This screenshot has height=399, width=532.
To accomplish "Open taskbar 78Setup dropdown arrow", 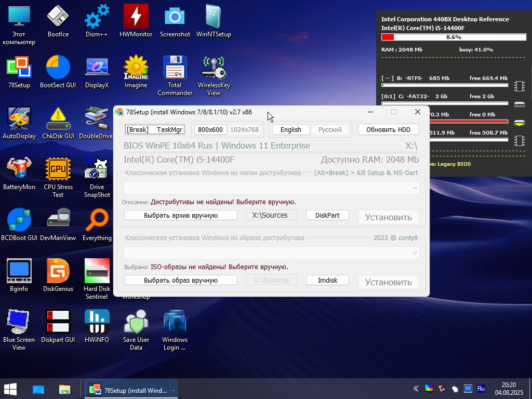I will point(174,390).
